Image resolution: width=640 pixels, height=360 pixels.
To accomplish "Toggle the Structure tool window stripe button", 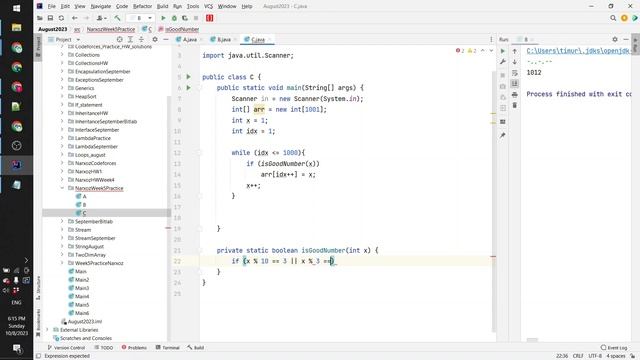I will click(x=38, y=287).
